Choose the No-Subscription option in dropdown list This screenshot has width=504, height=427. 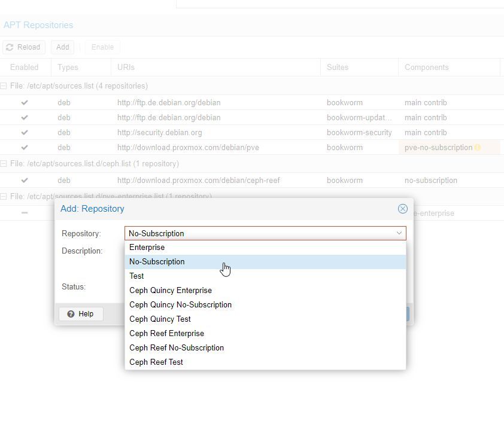tap(265, 262)
